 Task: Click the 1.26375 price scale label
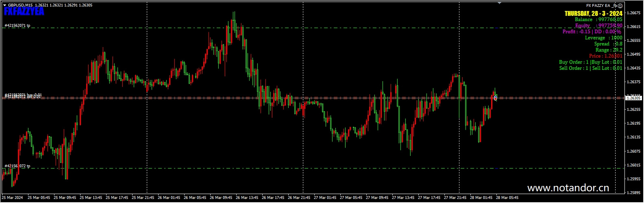tap(634, 82)
